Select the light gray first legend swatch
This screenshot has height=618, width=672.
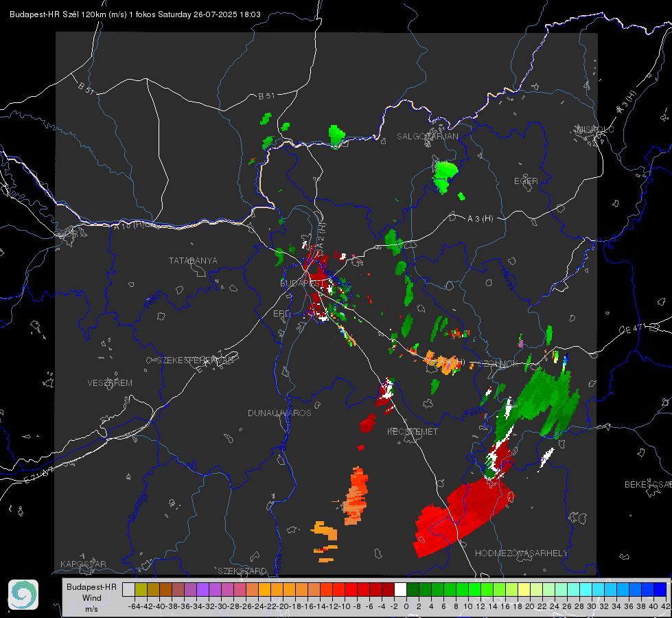pyautogui.click(x=128, y=590)
